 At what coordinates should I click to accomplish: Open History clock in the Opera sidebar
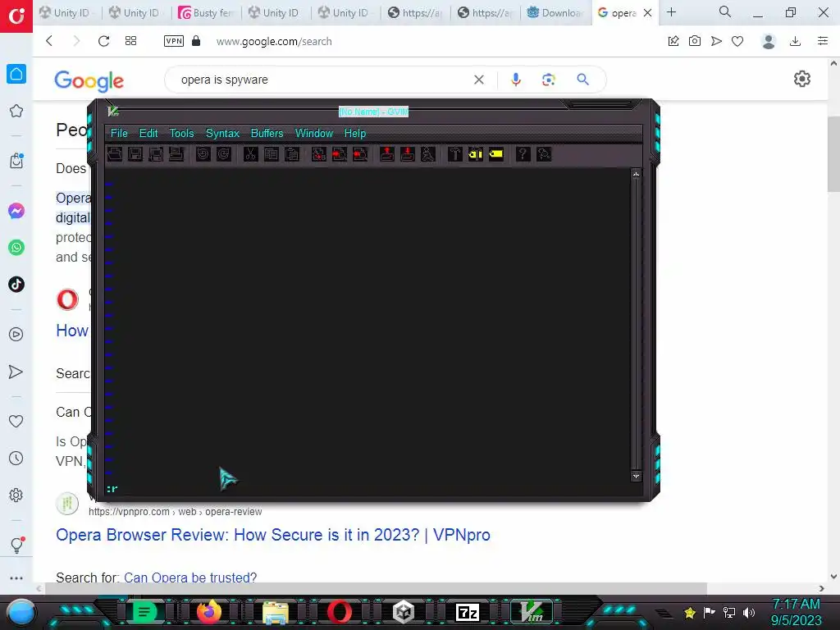[x=16, y=458]
